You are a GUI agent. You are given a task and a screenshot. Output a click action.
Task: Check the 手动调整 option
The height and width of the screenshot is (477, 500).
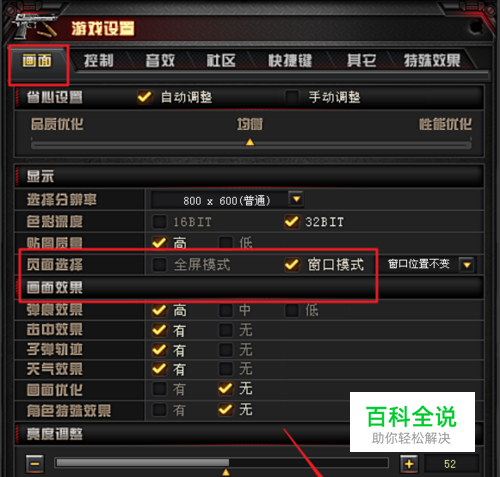[292, 97]
